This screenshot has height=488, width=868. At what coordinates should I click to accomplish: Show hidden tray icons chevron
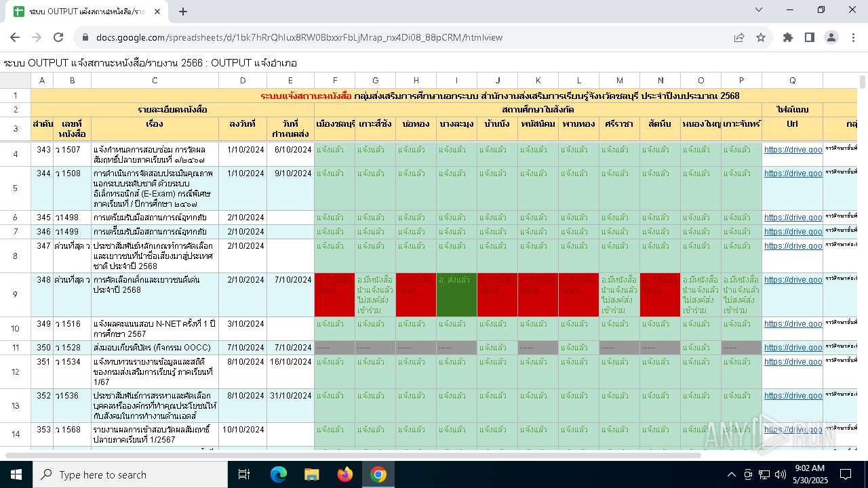[x=731, y=474]
